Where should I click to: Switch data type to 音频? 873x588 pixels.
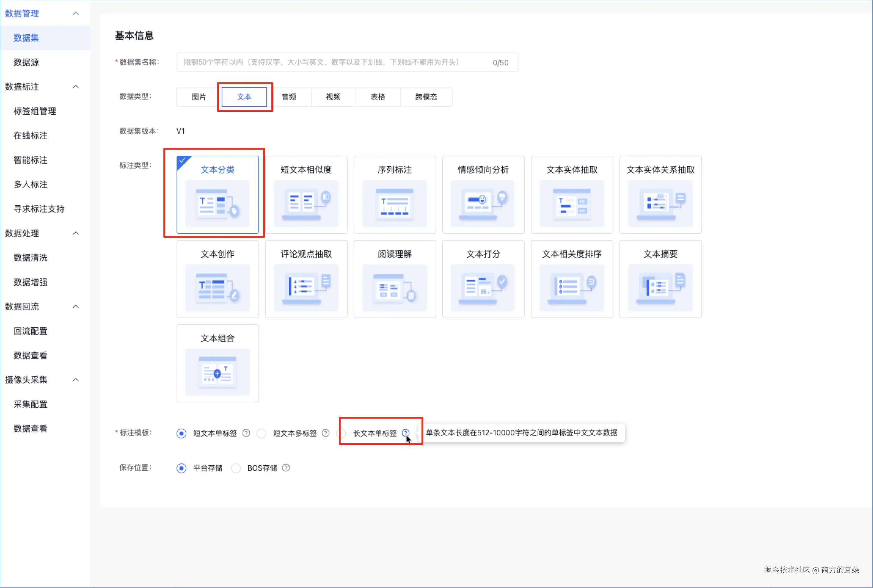(289, 97)
